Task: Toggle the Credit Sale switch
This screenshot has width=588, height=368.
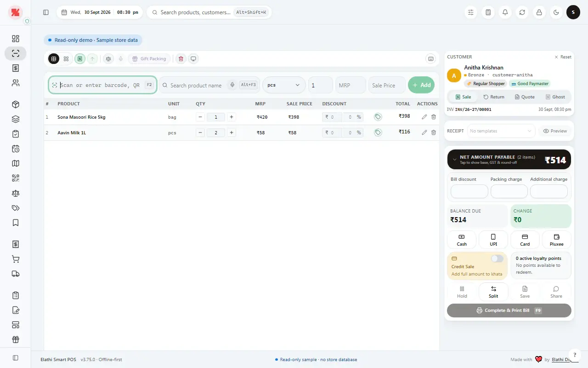Action: (x=497, y=259)
